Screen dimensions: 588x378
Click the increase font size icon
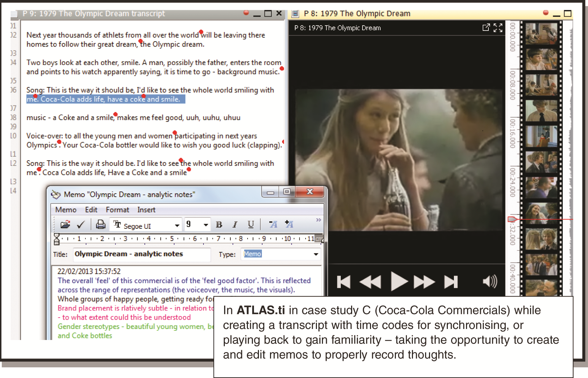(289, 224)
